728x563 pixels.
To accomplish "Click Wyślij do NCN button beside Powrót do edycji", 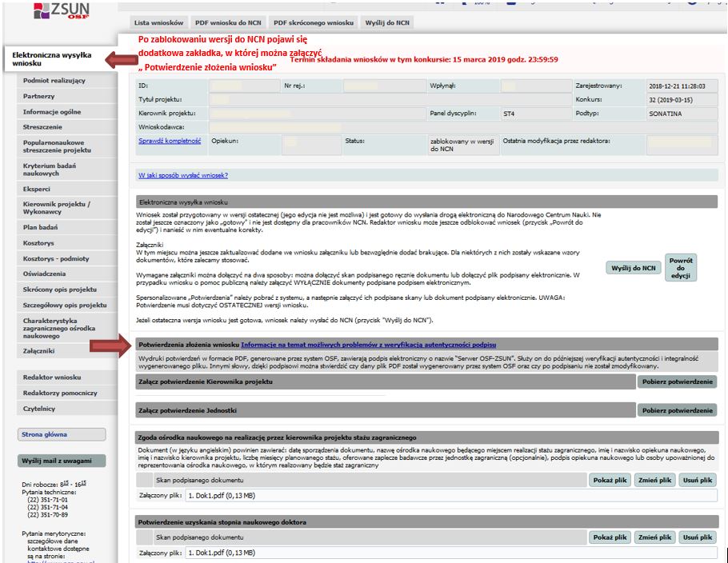I will pos(634,268).
